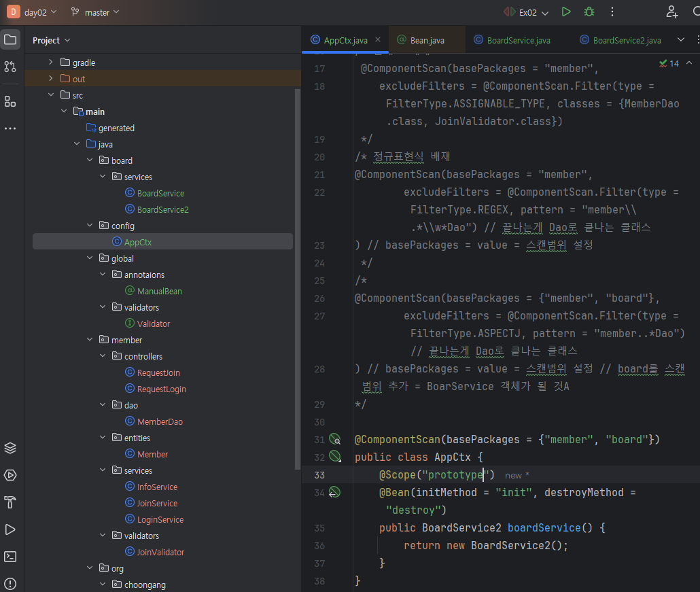Image resolution: width=700 pixels, height=592 pixels.
Task: Open the Structure tool window icon
Action: point(10,101)
